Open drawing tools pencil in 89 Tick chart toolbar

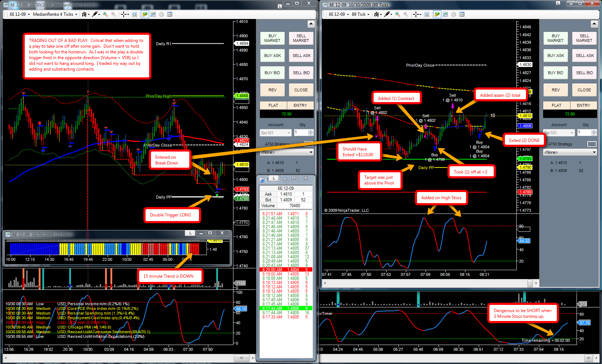click(388, 14)
